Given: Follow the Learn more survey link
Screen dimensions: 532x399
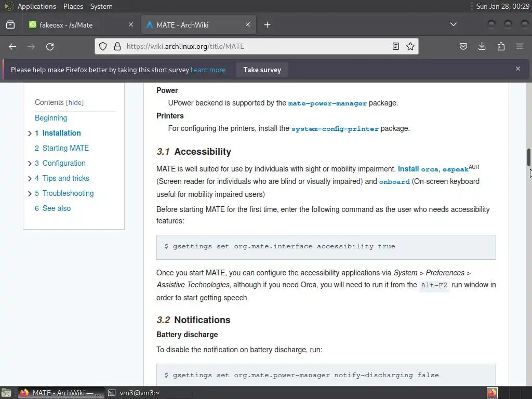Looking at the screenshot, I should click(208, 70).
